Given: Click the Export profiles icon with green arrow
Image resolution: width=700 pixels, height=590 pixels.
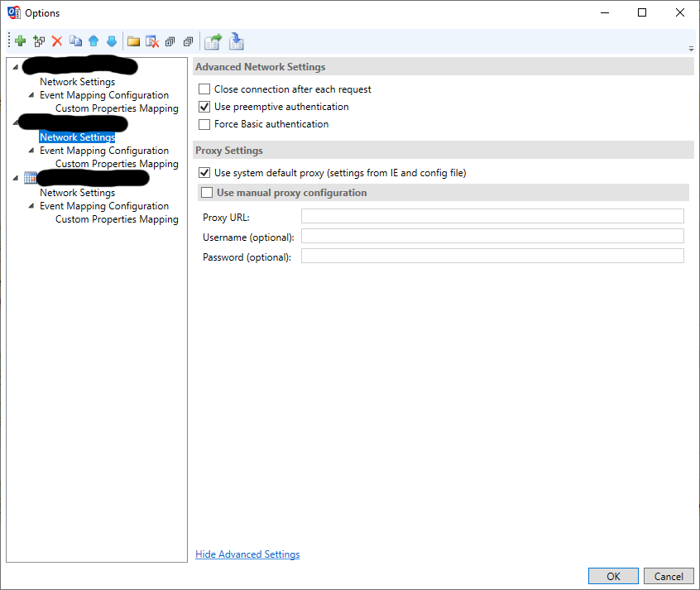Looking at the screenshot, I should click(x=213, y=41).
